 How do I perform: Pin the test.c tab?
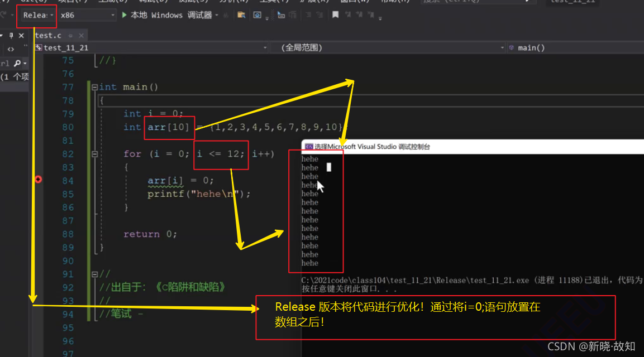(70, 36)
